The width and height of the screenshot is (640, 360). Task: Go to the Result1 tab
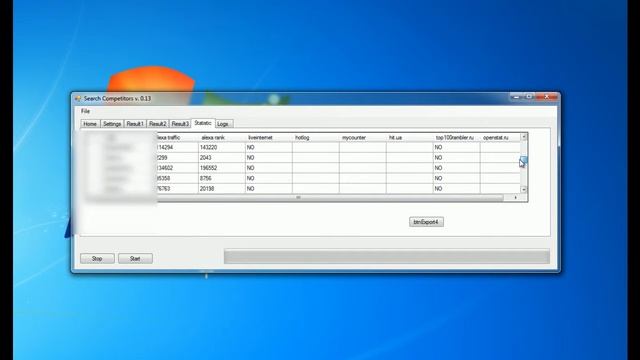(135, 124)
